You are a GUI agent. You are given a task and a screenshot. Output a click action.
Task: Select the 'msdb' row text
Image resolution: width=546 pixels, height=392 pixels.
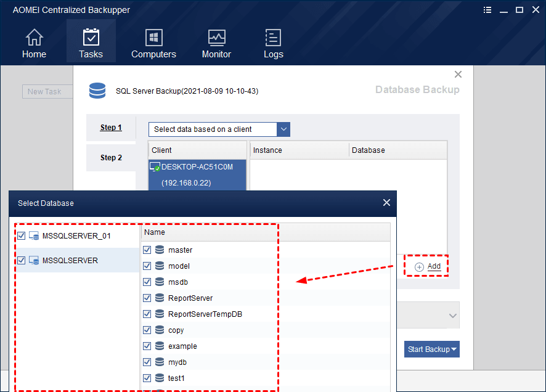[178, 282]
